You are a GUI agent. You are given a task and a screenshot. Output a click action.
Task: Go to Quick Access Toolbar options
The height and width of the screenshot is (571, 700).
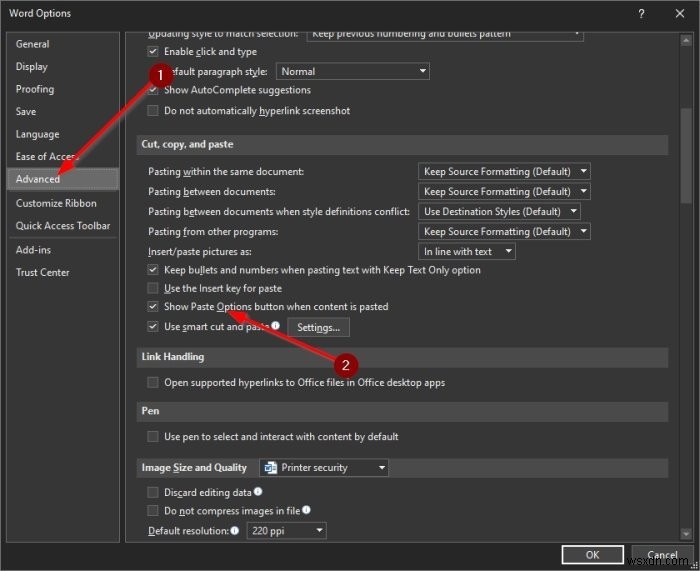tap(63, 225)
